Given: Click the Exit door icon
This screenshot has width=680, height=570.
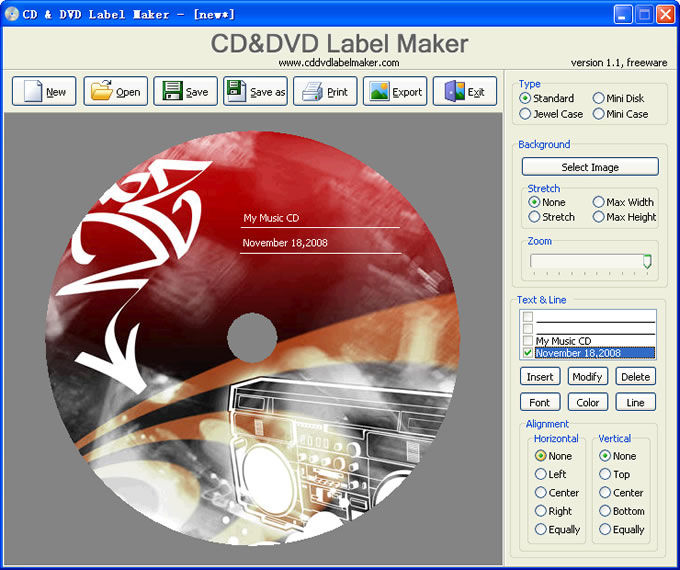Looking at the screenshot, I should [455, 92].
